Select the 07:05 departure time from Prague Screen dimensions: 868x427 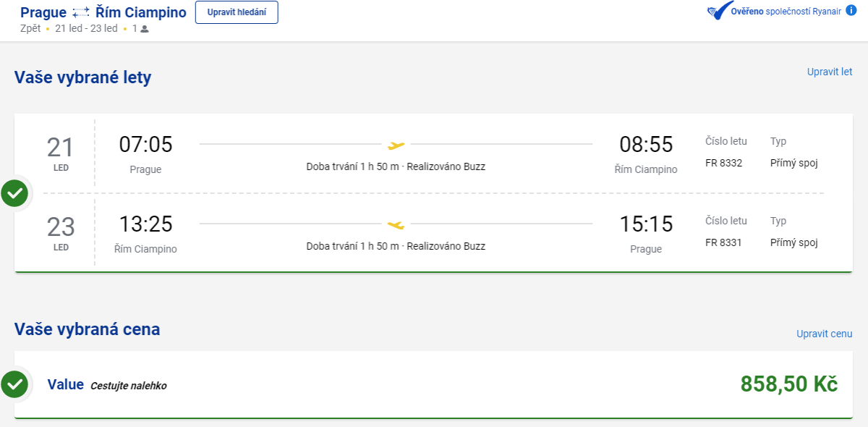(145, 145)
